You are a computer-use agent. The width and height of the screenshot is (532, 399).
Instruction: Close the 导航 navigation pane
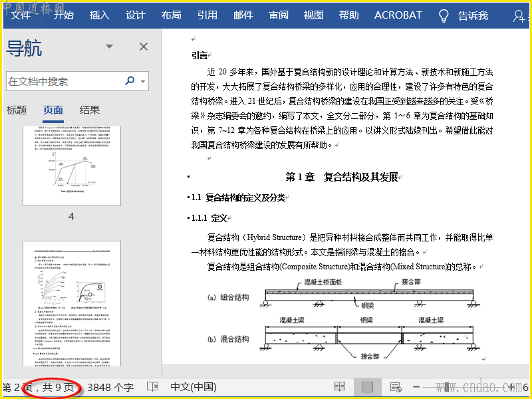[x=144, y=47]
